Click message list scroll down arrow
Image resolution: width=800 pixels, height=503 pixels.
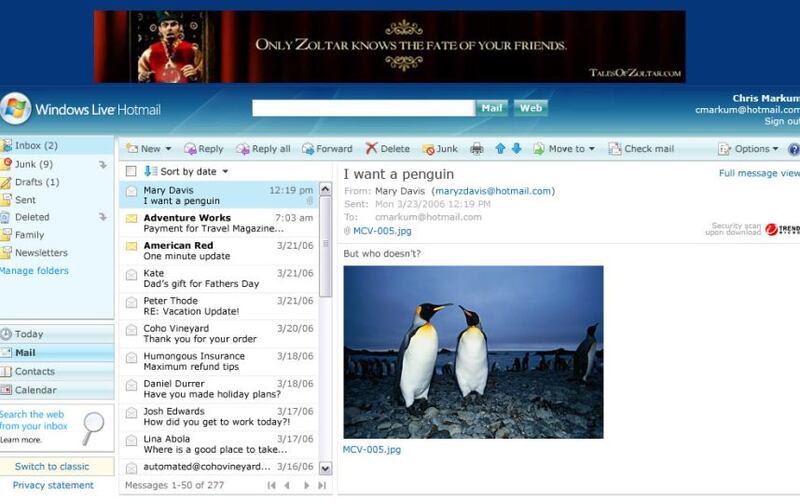pyautogui.click(x=325, y=468)
